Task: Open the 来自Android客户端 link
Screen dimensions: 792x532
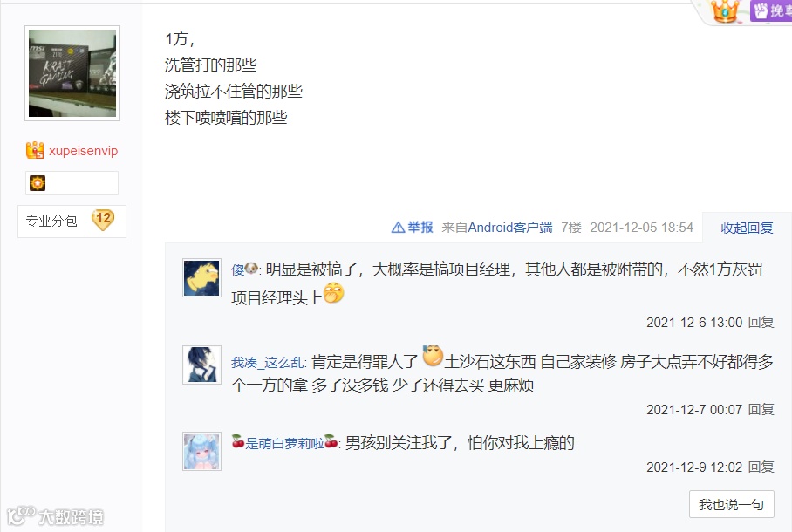Action: coord(497,228)
